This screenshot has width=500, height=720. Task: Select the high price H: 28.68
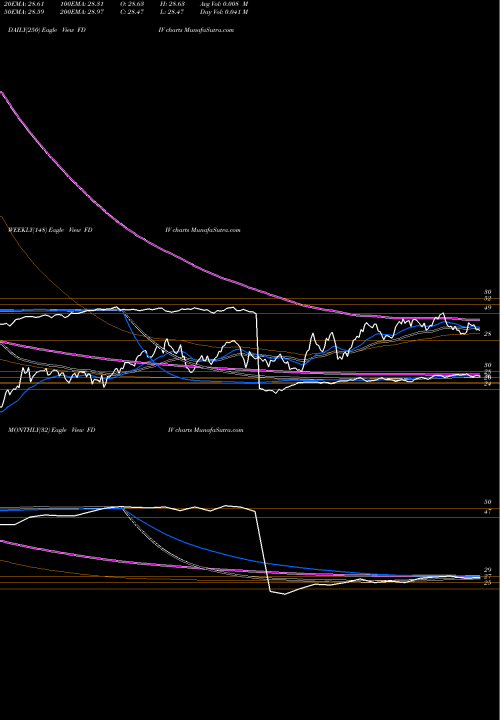[x=172, y=4]
